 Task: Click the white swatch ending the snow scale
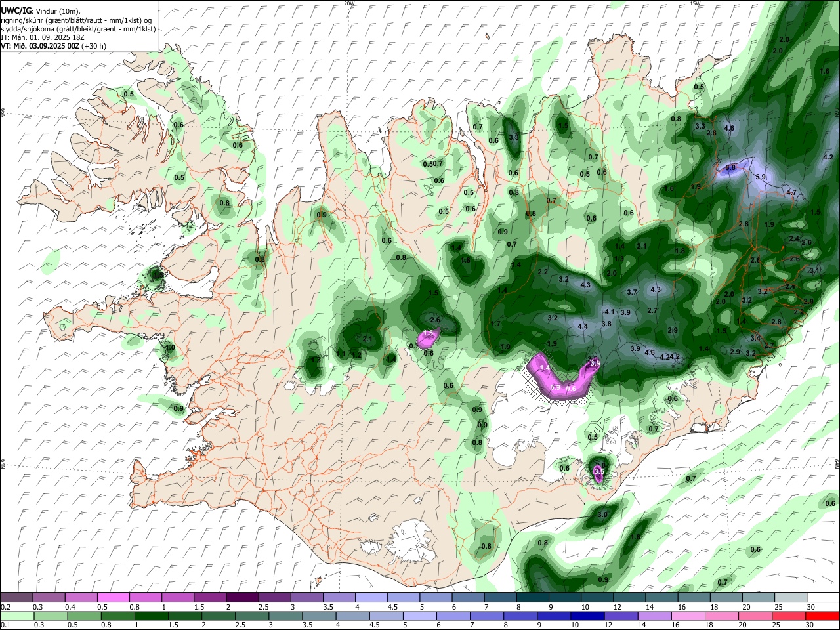pos(823,597)
